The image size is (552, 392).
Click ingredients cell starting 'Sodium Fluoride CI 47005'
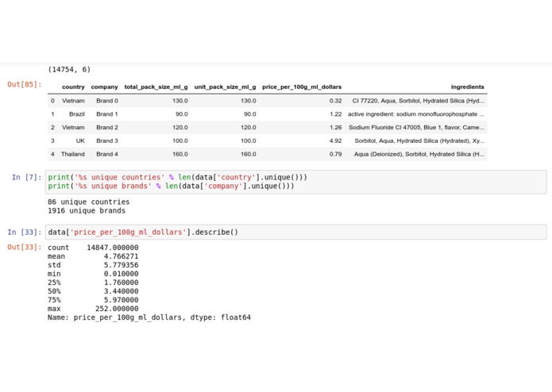click(416, 127)
